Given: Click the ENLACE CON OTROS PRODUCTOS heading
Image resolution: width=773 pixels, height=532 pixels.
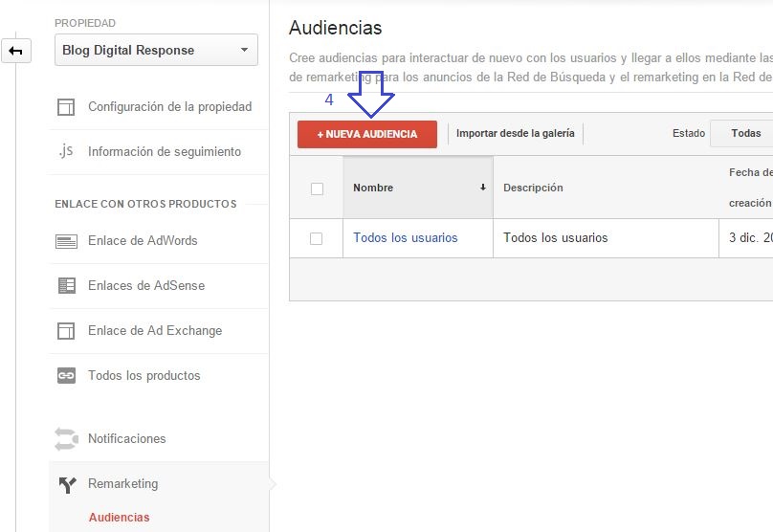Looking at the screenshot, I should (145, 204).
